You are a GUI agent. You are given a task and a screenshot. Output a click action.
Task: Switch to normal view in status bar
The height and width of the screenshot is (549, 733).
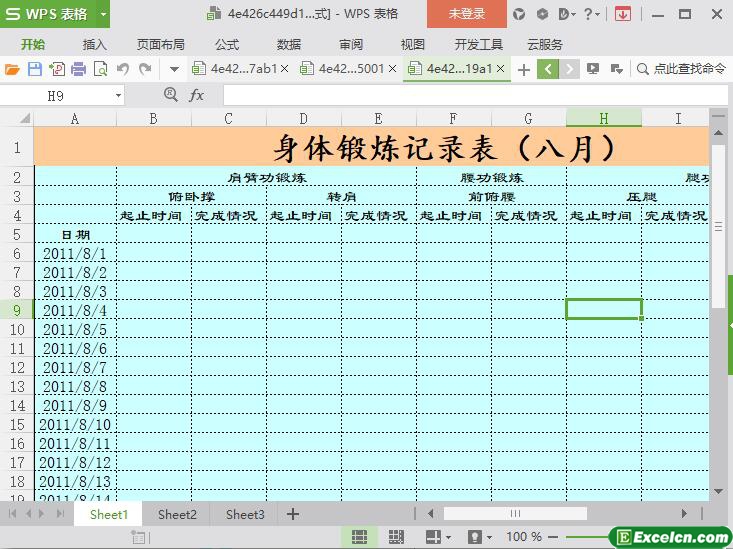[359, 537]
